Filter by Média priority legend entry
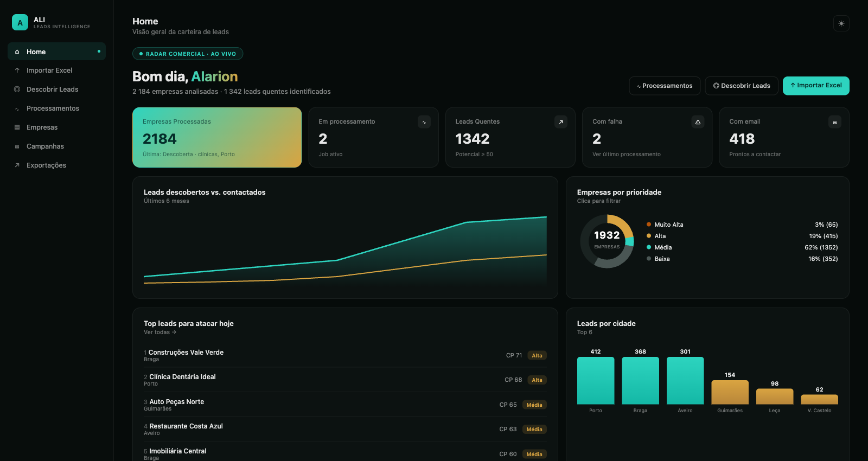Screen dimensions: 868x461 pyautogui.click(x=742, y=247)
